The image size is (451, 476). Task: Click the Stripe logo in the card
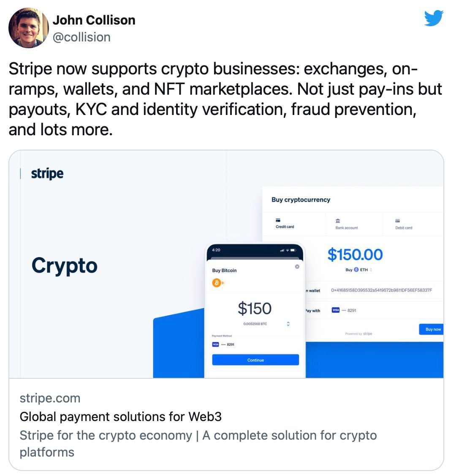pos(47,174)
